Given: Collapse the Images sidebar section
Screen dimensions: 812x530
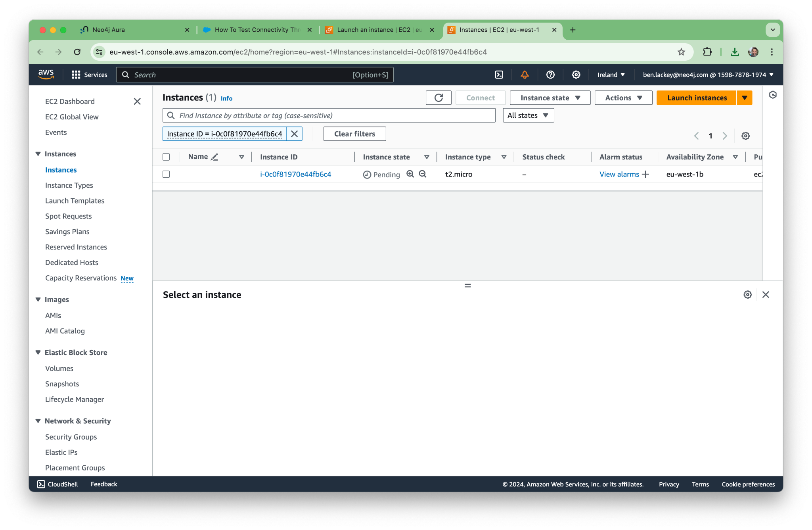Looking at the screenshot, I should [38, 300].
